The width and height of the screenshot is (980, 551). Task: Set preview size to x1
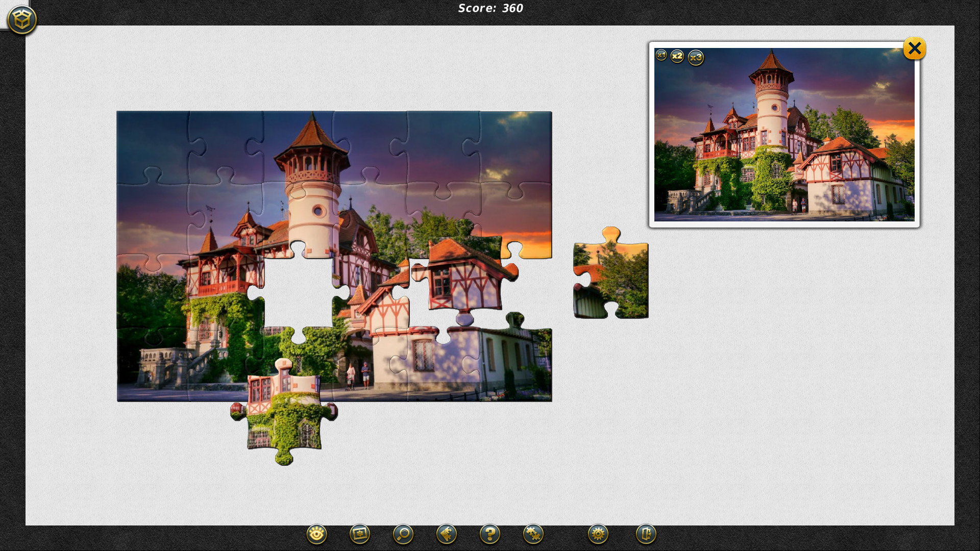[661, 55]
